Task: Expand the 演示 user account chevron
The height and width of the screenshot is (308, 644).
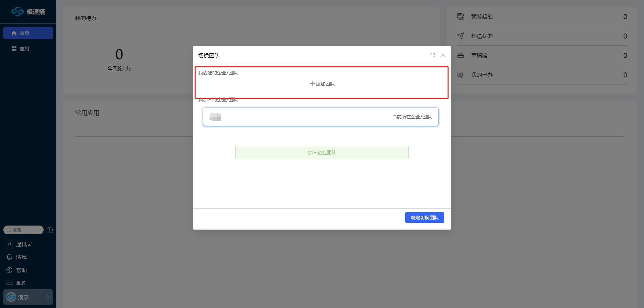Action: 48,297
